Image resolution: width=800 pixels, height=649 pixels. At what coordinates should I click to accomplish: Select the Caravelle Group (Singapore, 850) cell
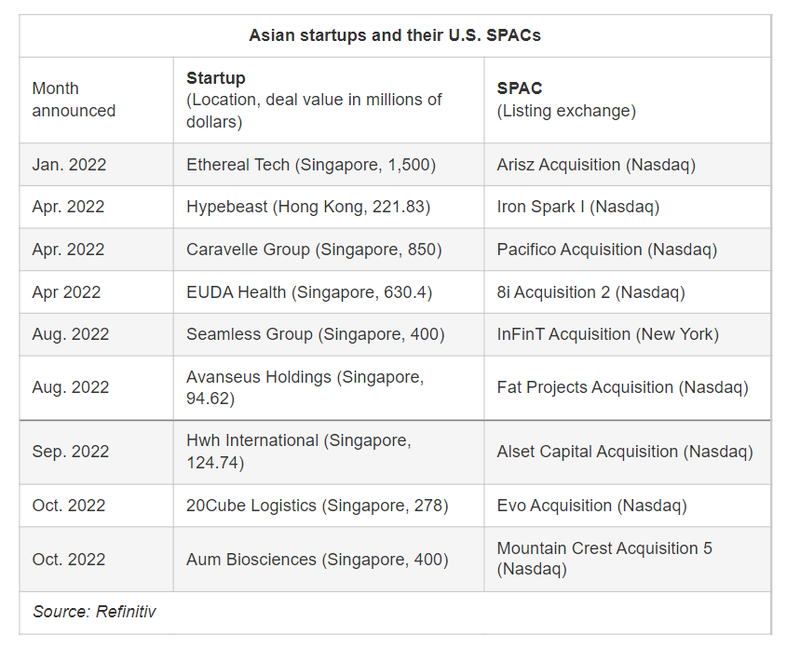click(x=314, y=249)
